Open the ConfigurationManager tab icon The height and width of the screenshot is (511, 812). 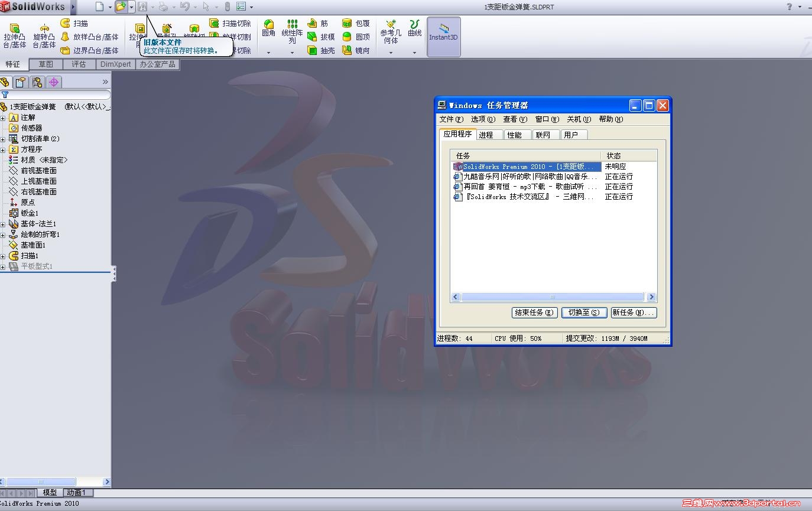(38, 82)
